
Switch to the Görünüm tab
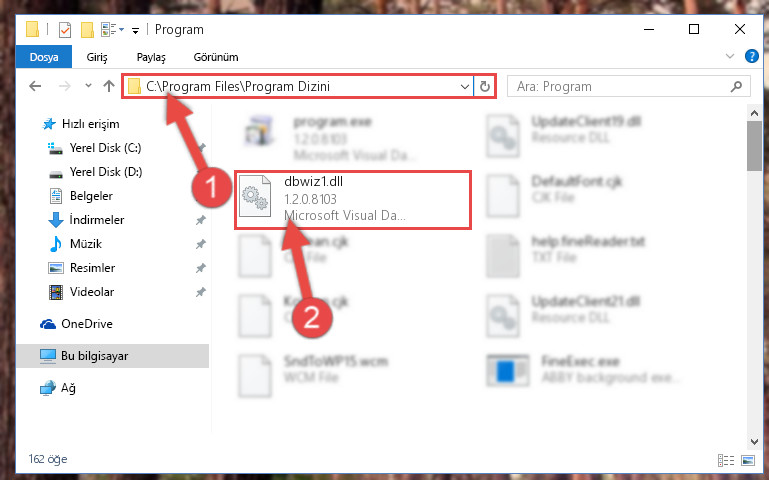click(x=216, y=57)
